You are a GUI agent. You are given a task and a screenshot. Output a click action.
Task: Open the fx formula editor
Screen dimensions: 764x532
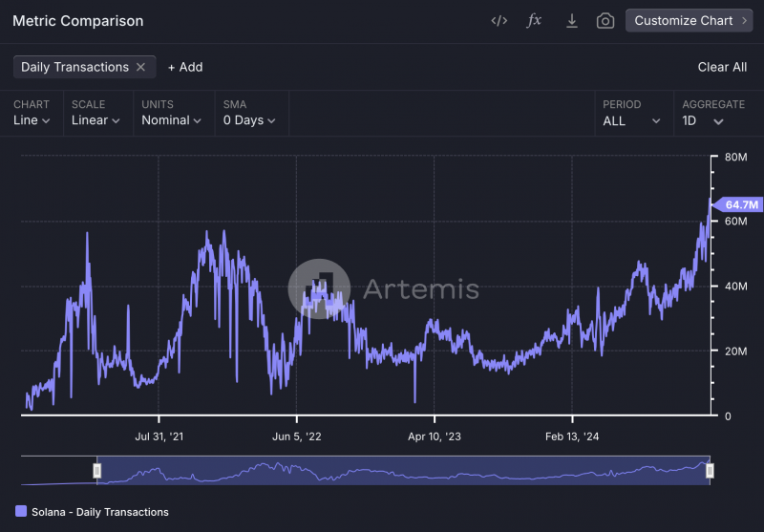534,20
